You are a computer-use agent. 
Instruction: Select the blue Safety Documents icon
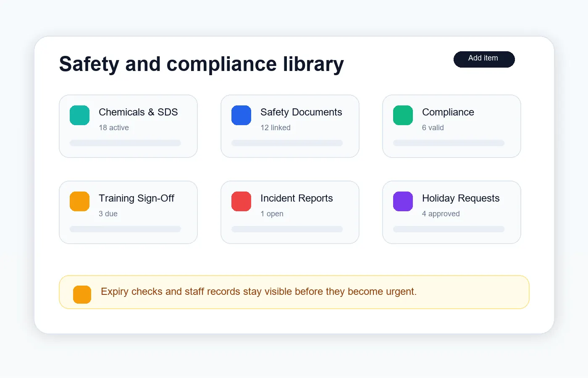coord(241,115)
